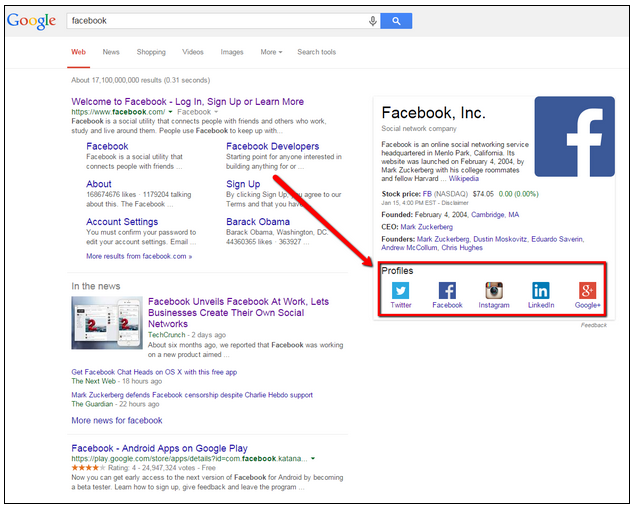Switch to the News tab
The width and height of the screenshot is (634, 508).
click(x=111, y=52)
